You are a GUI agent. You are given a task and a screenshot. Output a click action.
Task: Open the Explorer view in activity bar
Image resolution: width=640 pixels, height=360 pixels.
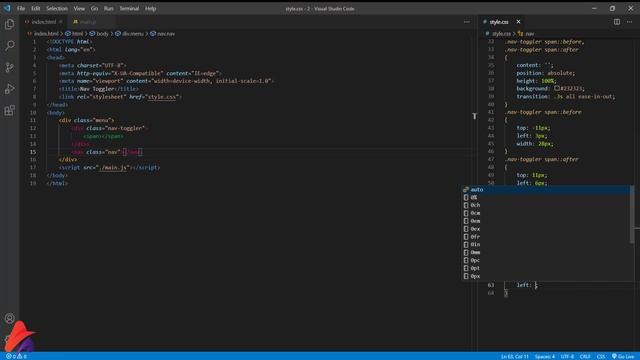click(9, 24)
